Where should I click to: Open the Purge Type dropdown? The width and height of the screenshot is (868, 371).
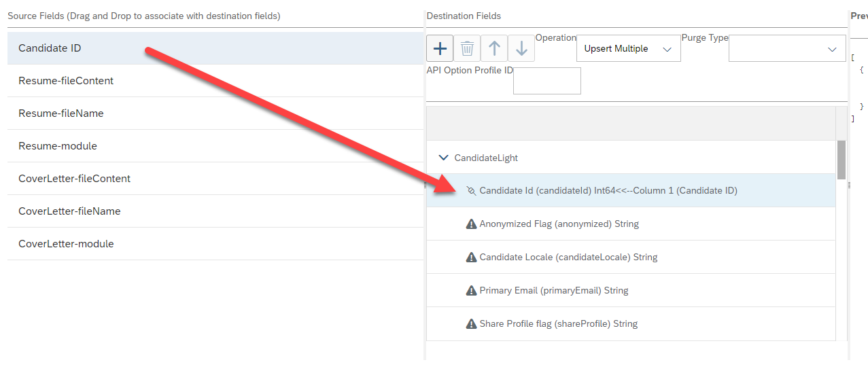787,49
